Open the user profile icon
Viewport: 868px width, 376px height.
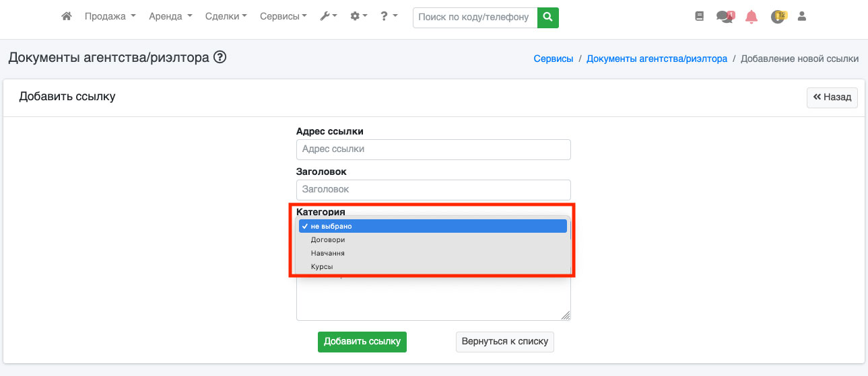[802, 16]
